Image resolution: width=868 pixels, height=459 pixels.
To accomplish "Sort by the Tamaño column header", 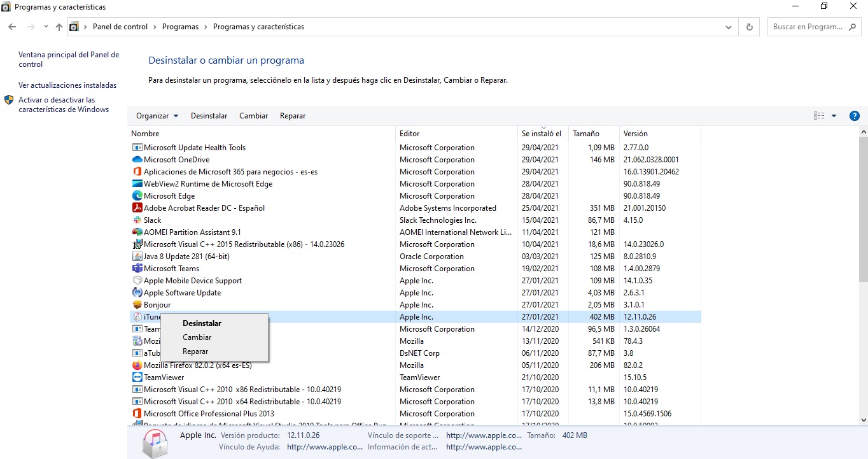I will [x=594, y=134].
